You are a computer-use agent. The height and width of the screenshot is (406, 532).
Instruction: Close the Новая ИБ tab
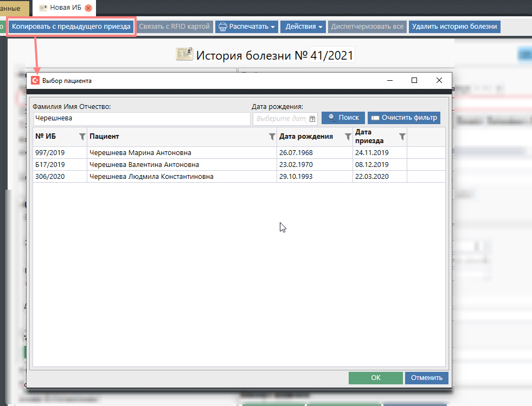click(x=88, y=8)
